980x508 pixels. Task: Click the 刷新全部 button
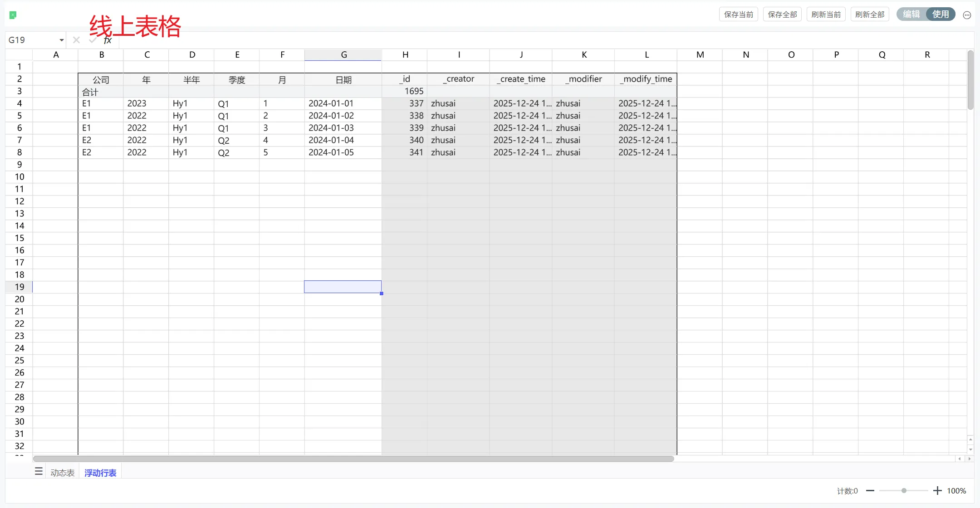pos(869,15)
